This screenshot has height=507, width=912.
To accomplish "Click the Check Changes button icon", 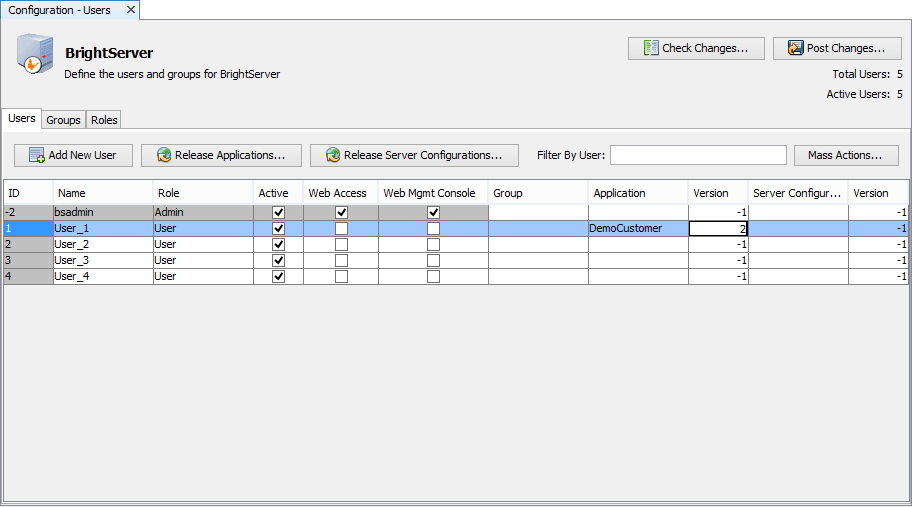I will (x=651, y=48).
